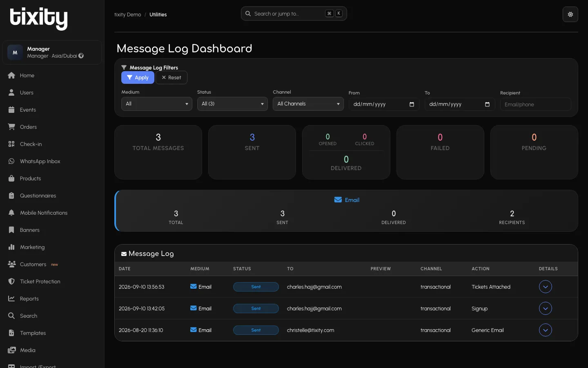Click the christelle@tixity.com recipient cell
588x368 pixels.
[x=311, y=330]
